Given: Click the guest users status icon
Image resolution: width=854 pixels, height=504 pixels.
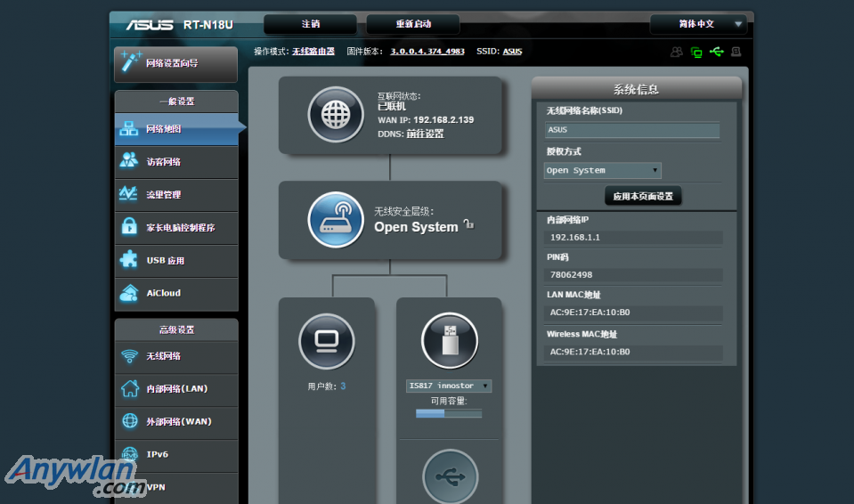Looking at the screenshot, I should coord(677,52).
